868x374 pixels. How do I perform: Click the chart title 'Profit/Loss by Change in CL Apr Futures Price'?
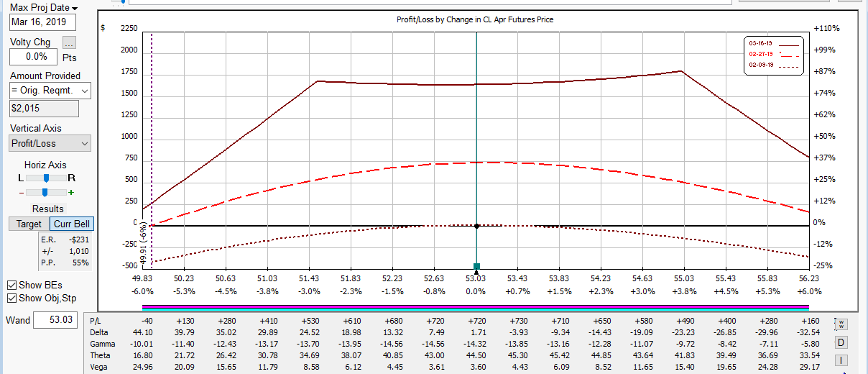coord(475,19)
